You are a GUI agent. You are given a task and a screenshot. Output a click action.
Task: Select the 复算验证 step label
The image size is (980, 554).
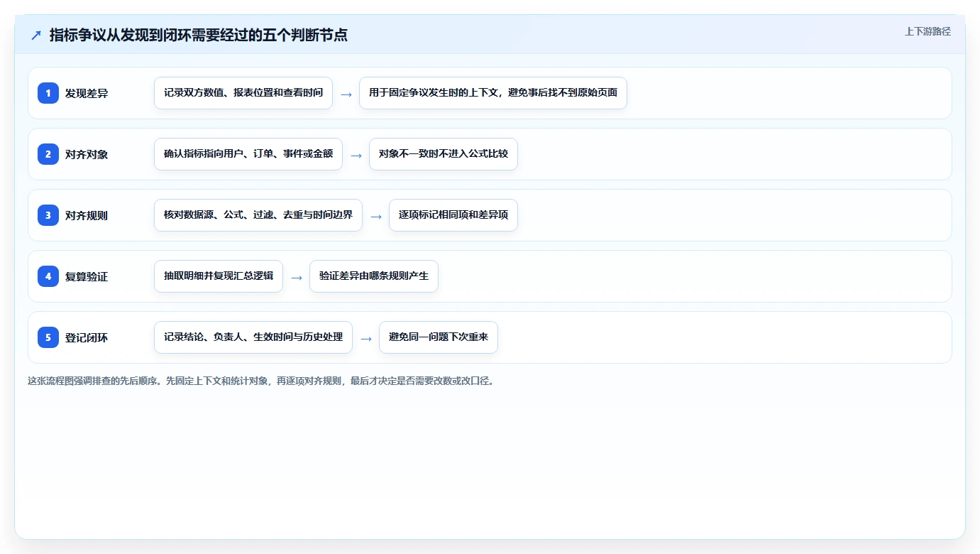point(87,276)
